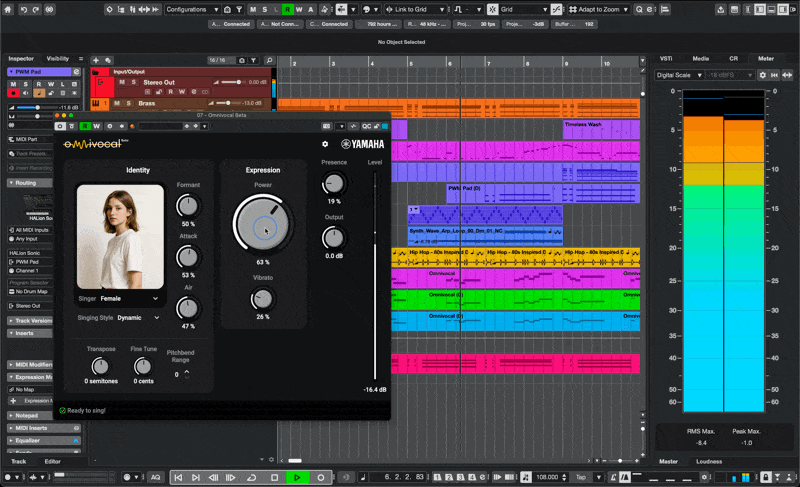The height and width of the screenshot is (487, 800).
Task: Click the transport Record button
Action: click(x=320, y=478)
